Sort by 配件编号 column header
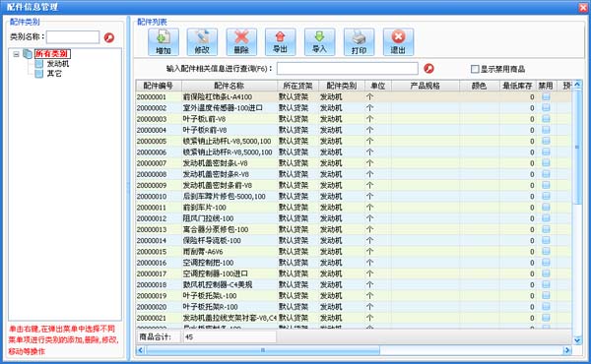Screen dimensions: 591x364 (x=159, y=86)
